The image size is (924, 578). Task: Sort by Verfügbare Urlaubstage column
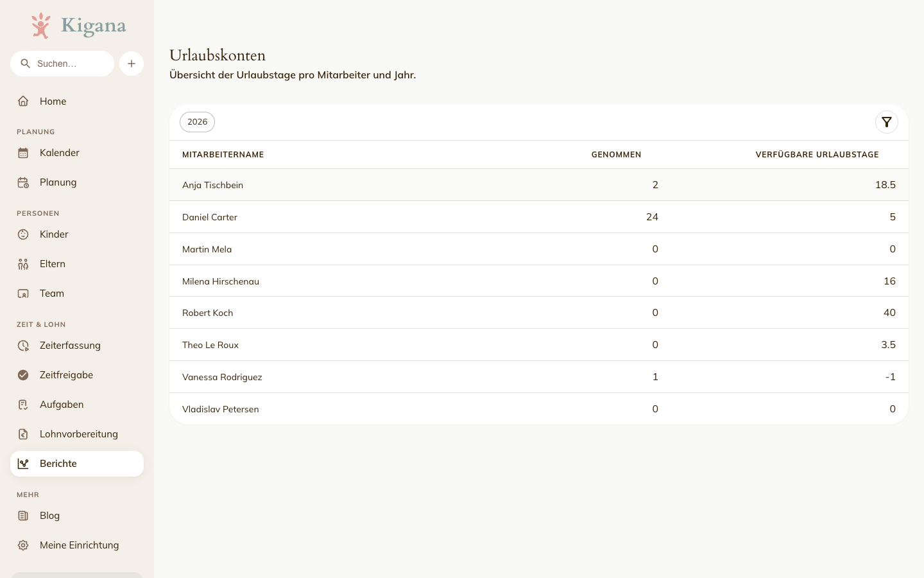tap(817, 155)
